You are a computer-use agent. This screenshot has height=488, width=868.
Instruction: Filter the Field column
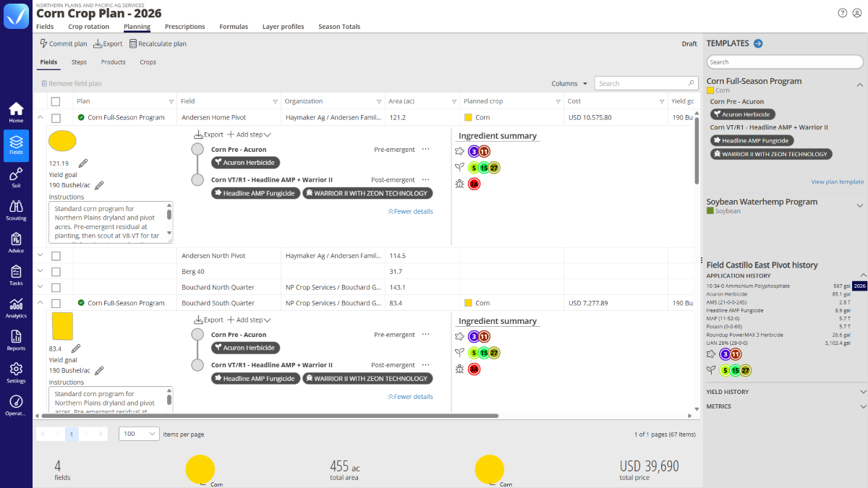point(275,101)
